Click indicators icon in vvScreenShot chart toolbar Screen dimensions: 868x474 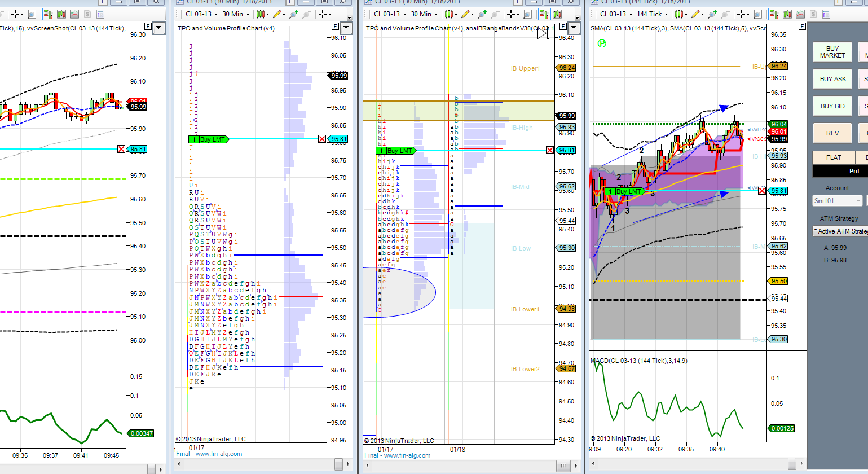tap(74, 14)
